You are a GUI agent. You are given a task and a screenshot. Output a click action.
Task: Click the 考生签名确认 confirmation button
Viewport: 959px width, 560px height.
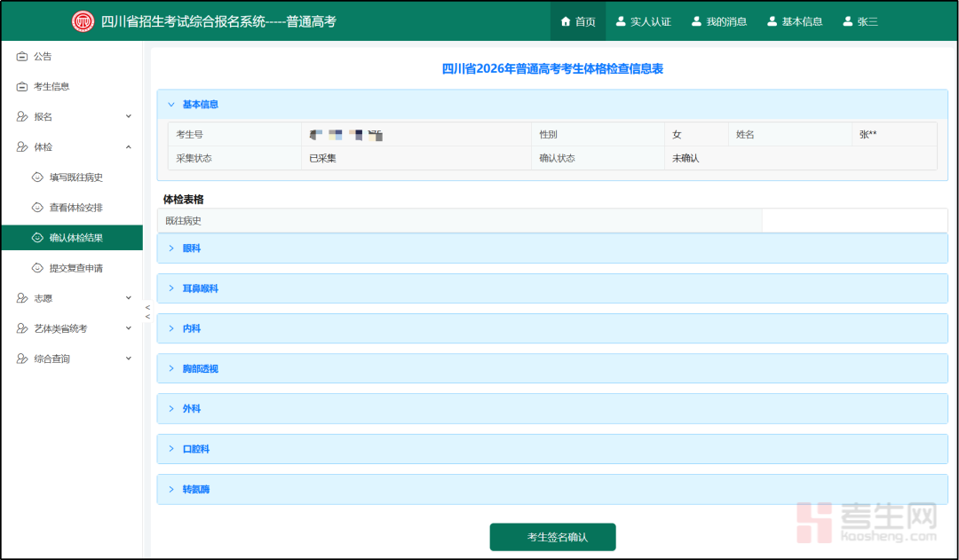[552, 537]
